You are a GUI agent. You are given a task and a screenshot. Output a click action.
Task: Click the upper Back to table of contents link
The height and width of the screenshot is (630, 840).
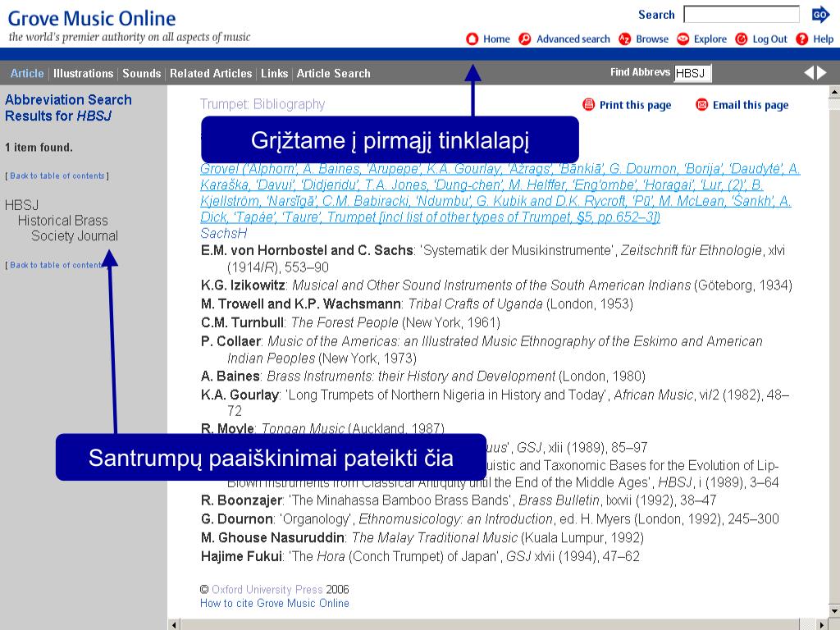[57, 176]
